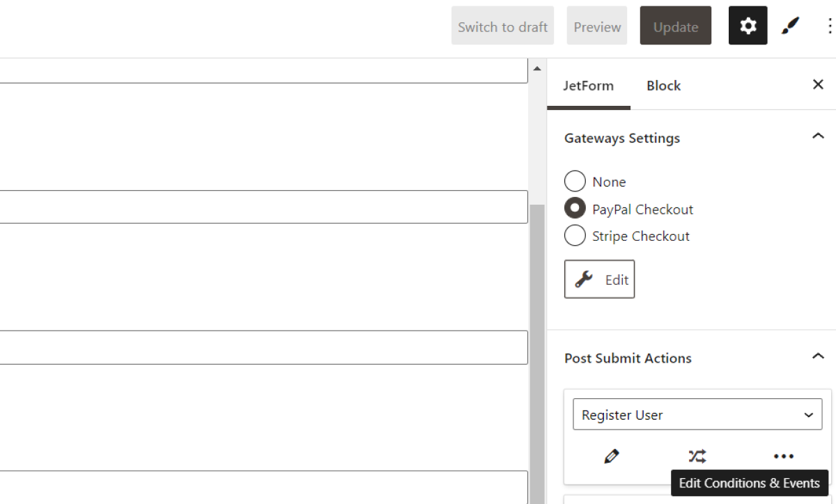Image resolution: width=836 pixels, height=504 pixels.
Task: Click the Edit Conditions & Events shuffle icon
Action: point(697,456)
